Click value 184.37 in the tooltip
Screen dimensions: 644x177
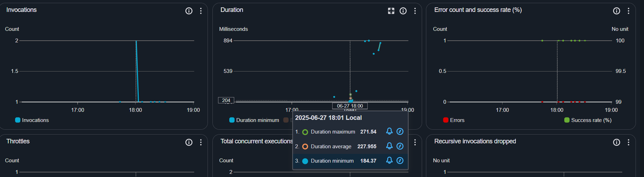[x=368, y=161]
